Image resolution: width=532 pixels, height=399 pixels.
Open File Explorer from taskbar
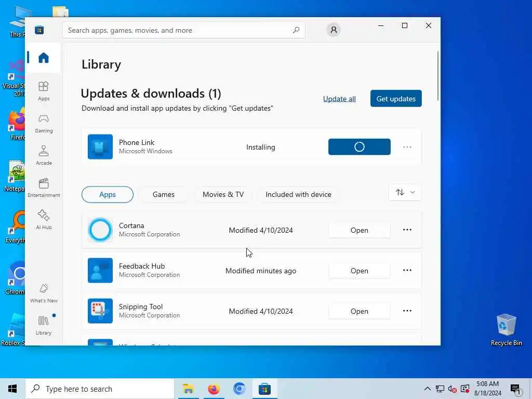click(x=188, y=389)
